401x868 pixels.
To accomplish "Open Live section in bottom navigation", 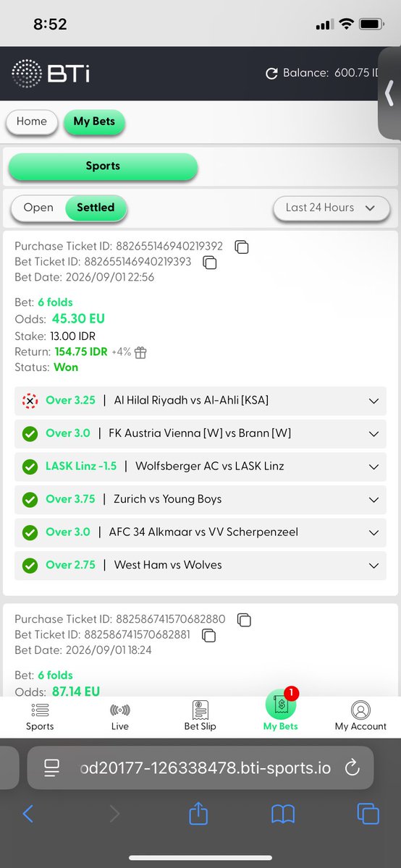I will click(120, 717).
